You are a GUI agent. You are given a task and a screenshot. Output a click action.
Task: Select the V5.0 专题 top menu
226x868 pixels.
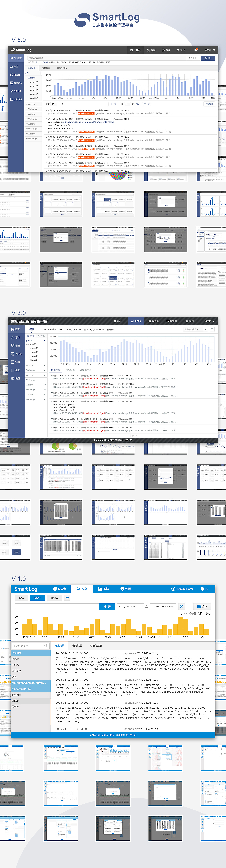point(166,50)
